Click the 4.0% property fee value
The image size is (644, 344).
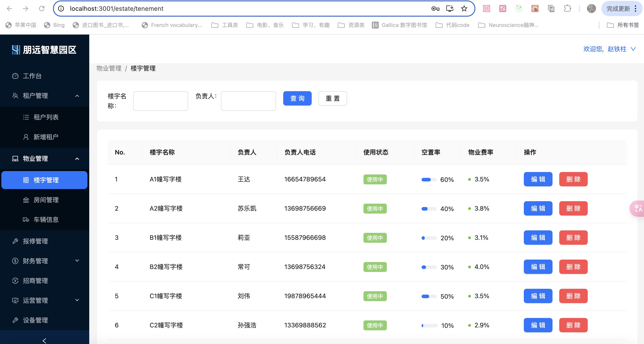(482, 267)
